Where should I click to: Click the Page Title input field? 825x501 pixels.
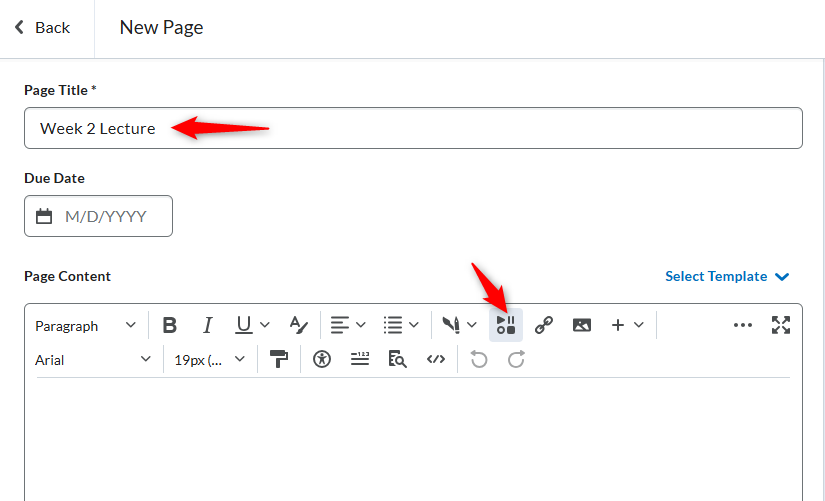click(413, 128)
